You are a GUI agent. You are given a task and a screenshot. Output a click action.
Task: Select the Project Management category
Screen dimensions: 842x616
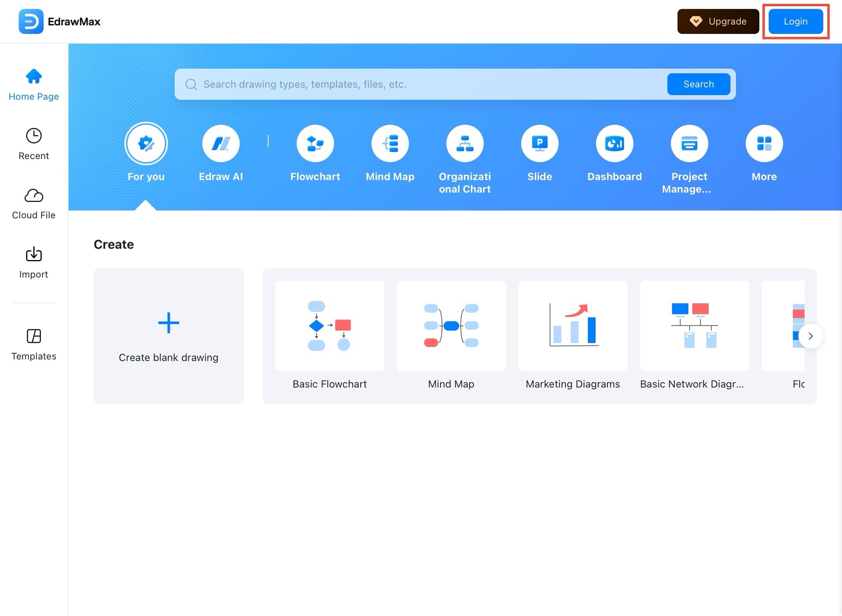click(x=689, y=143)
